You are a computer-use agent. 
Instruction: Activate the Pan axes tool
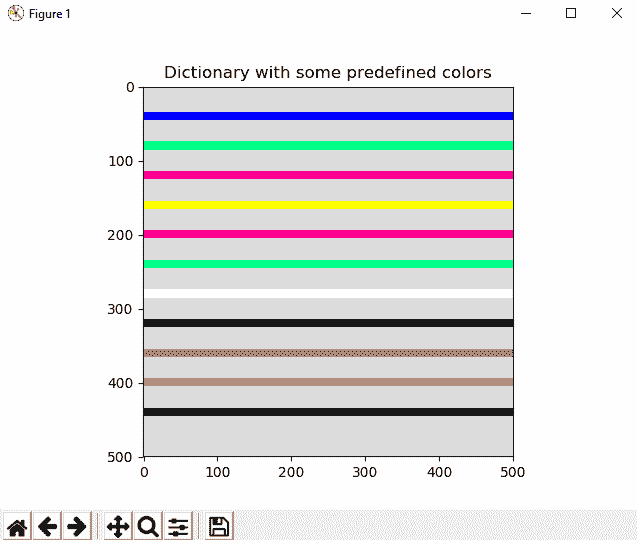click(118, 526)
